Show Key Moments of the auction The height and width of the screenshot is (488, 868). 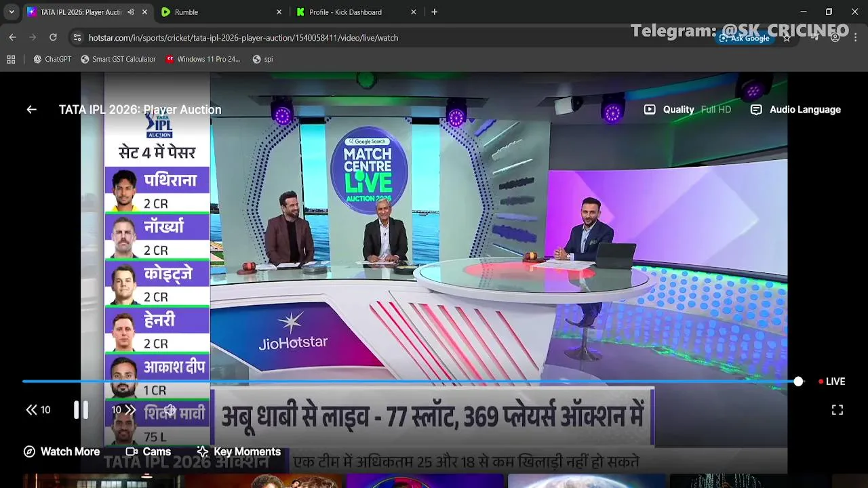(x=239, y=451)
